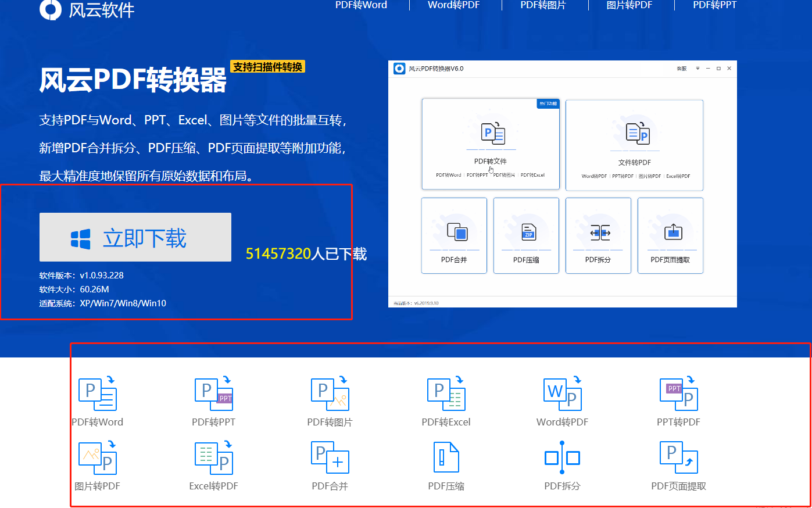Go to PDF转图片 in the top navigation
The width and height of the screenshot is (812, 508).
(x=543, y=5)
